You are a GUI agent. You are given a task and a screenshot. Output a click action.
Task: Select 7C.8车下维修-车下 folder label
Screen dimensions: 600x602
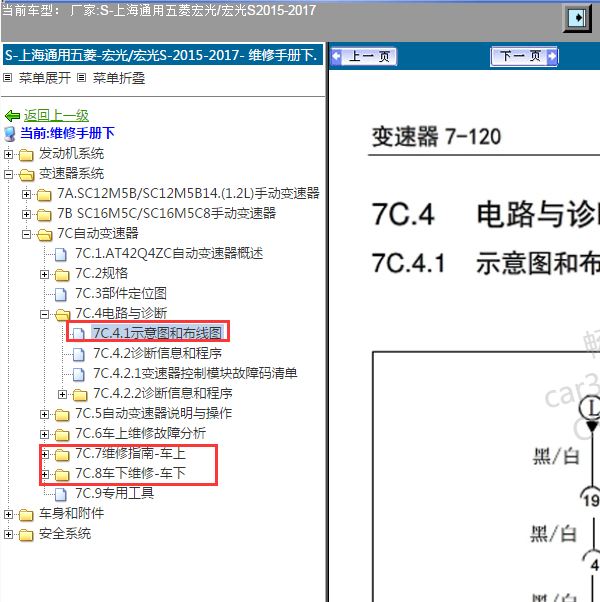131,473
